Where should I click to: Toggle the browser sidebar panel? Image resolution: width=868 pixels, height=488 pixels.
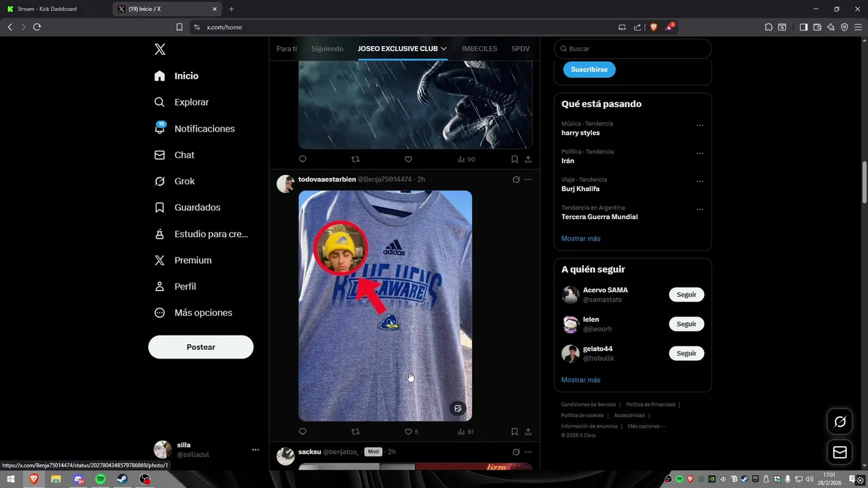(804, 27)
